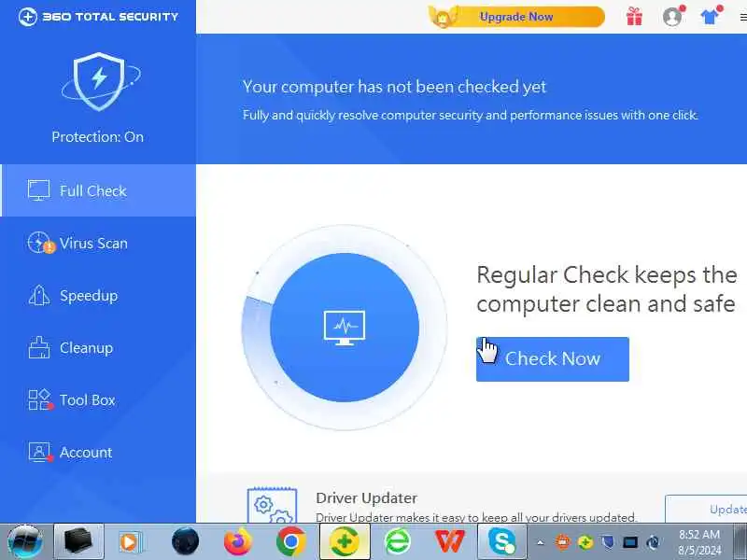This screenshot has width=747, height=560.
Task: Launch Firefox from the taskbar
Action: [238, 542]
